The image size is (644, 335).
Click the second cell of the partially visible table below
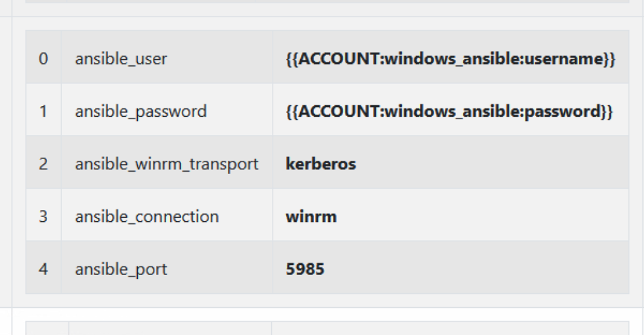click(x=170, y=328)
